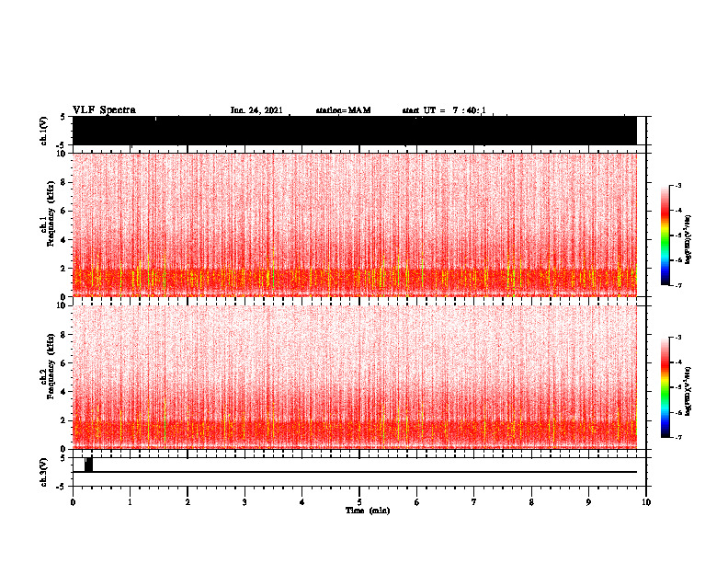Click the time axis tick label '3'

pos(245,502)
